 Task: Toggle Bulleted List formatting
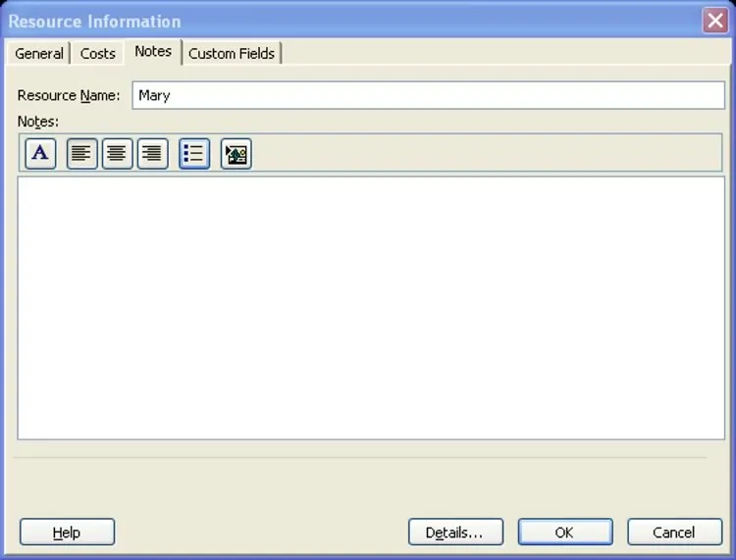coord(194,154)
